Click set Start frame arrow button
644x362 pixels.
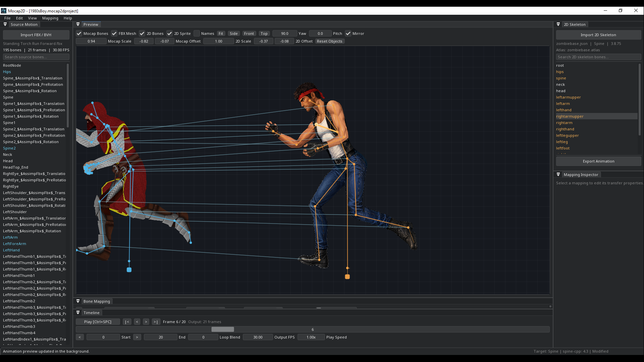point(80,337)
